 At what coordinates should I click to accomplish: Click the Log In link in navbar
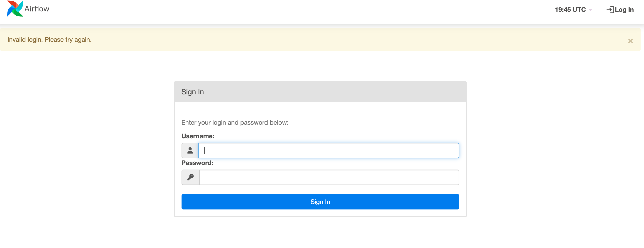point(624,10)
